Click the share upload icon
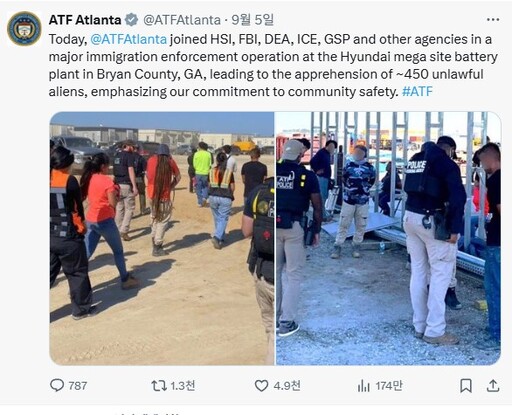 pos(493,386)
